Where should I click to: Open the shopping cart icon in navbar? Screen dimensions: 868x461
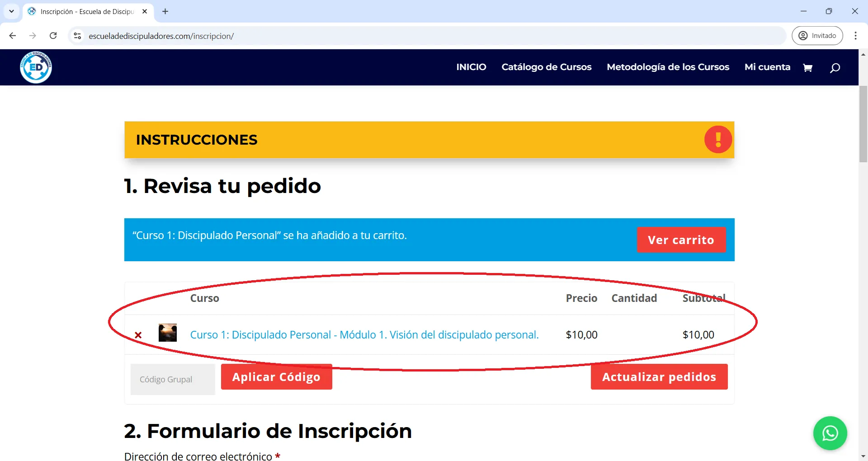click(808, 67)
